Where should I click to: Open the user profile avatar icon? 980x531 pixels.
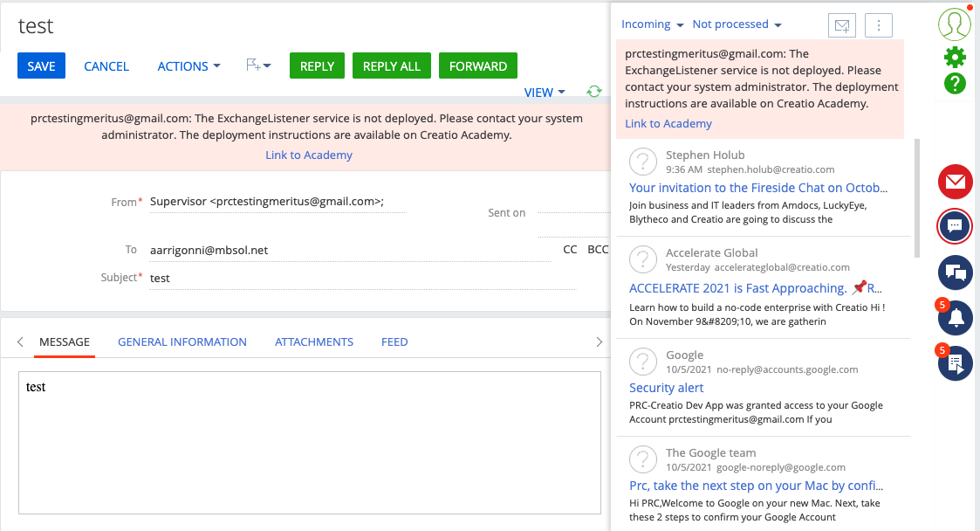955,24
